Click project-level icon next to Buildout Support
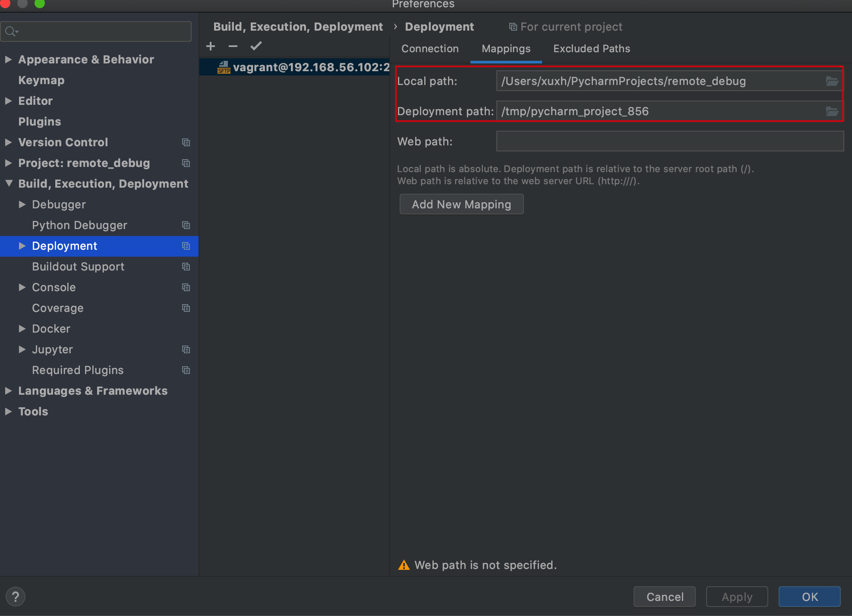The image size is (852, 616). point(186,267)
